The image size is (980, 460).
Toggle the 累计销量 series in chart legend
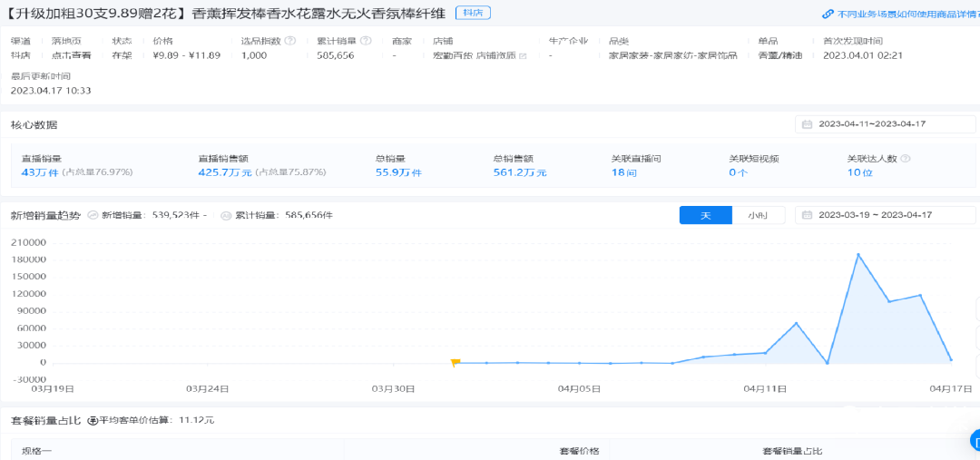coord(227,216)
